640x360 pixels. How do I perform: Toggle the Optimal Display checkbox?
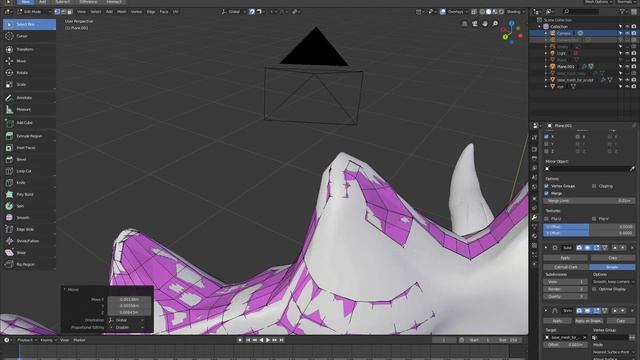(x=594, y=289)
